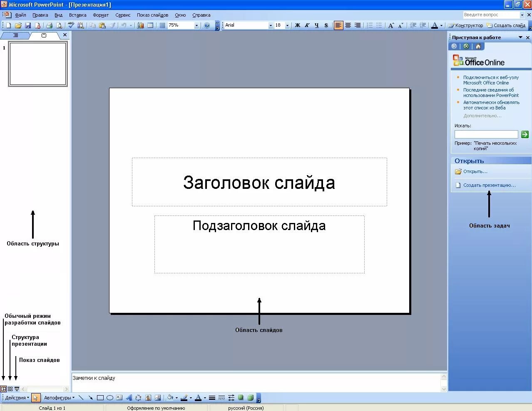532x411 pixels.
Task: Click the Open folder toolbar icon
Action: pyautogui.click(x=18, y=25)
